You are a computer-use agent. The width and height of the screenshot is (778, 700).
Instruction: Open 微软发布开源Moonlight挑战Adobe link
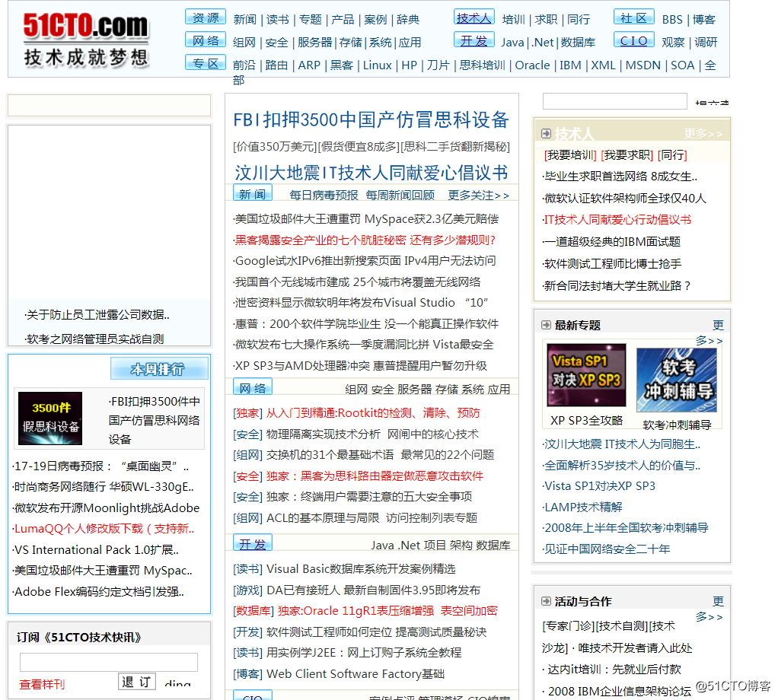[106, 508]
